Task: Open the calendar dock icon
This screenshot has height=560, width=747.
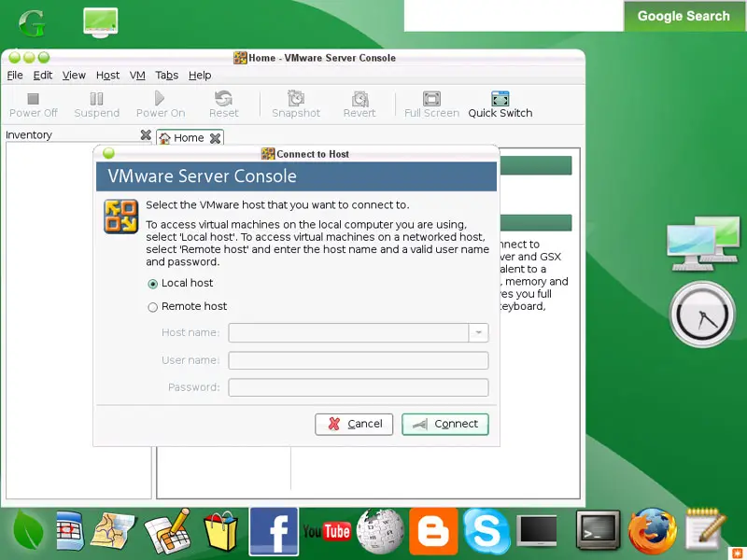Action: [69, 530]
